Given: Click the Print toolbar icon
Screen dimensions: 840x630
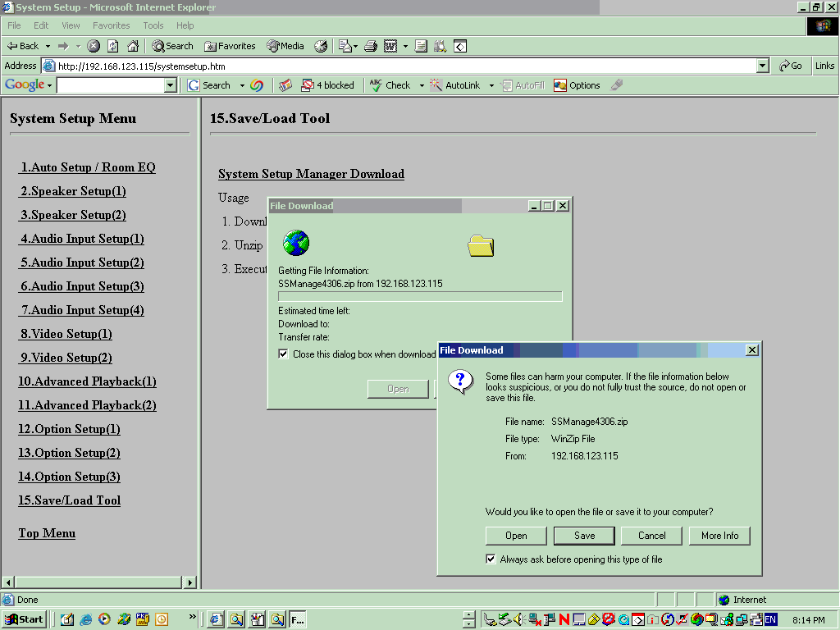Looking at the screenshot, I should pos(371,46).
